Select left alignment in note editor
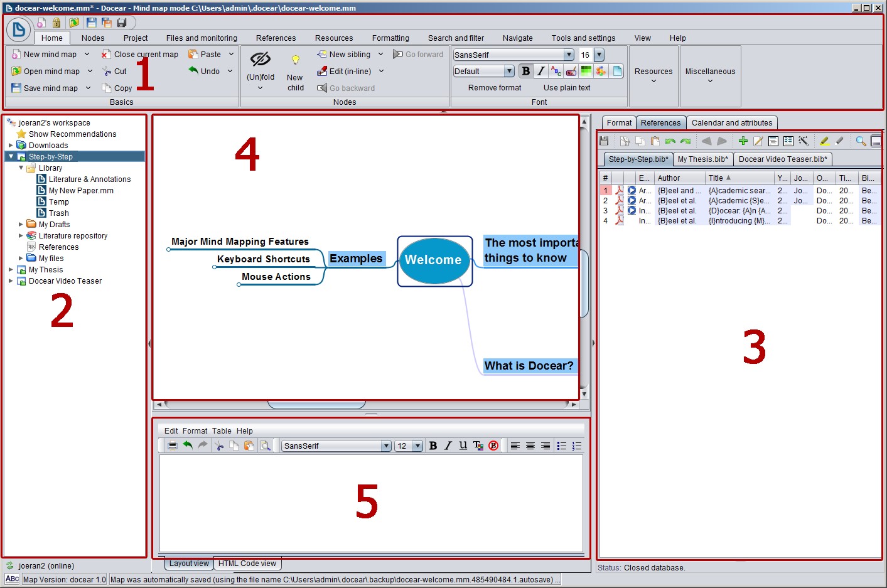Screen dimensions: 887x588 (x=515, y=446)
